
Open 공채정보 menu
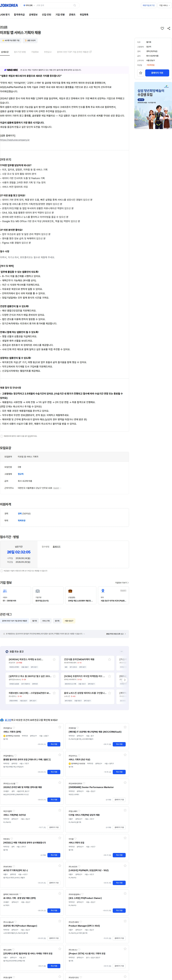point(33,14)
